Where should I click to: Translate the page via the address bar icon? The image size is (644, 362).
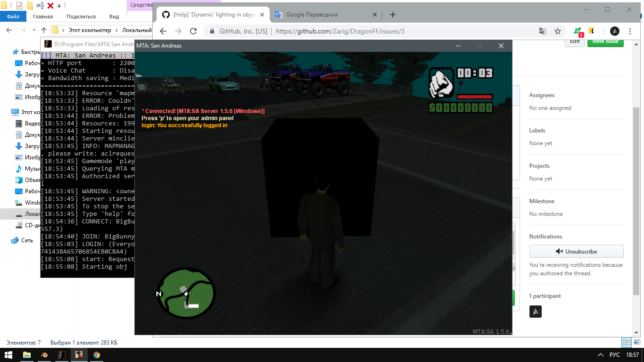point(542,31)
